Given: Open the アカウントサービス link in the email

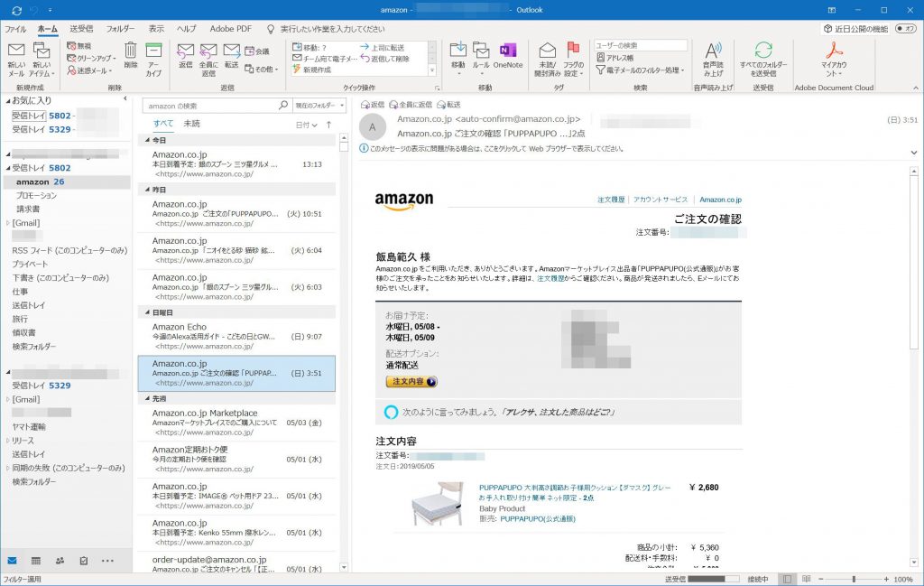Looking at the screenshot, I should click(x=661, y=200).
